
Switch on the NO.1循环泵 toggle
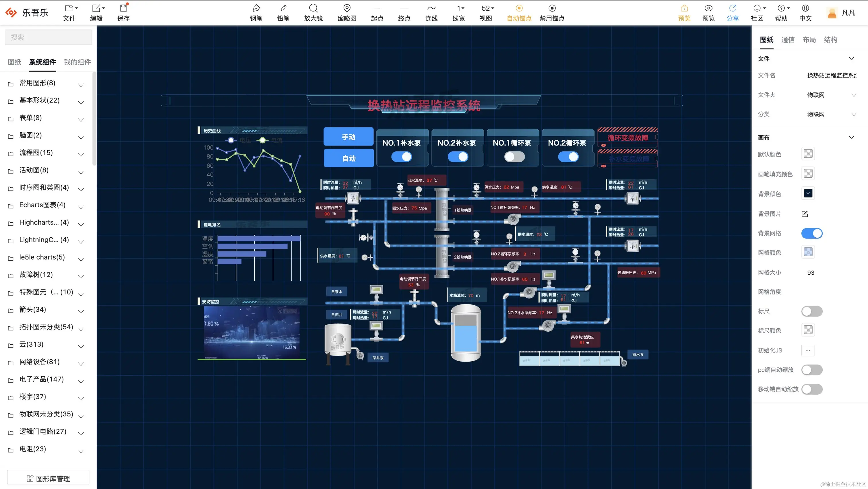point(514,157)
